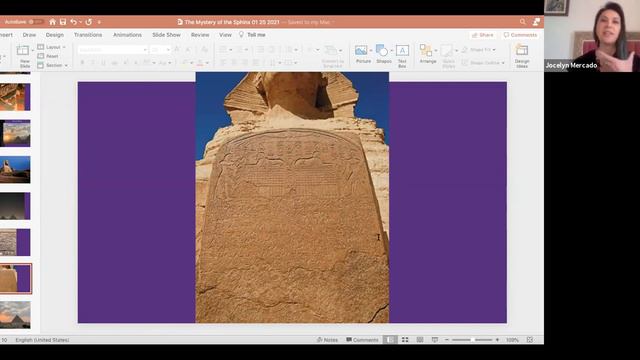Click the Undo arrow icon
The width and height of the screenshot is (640, 360).
(73, 22)
